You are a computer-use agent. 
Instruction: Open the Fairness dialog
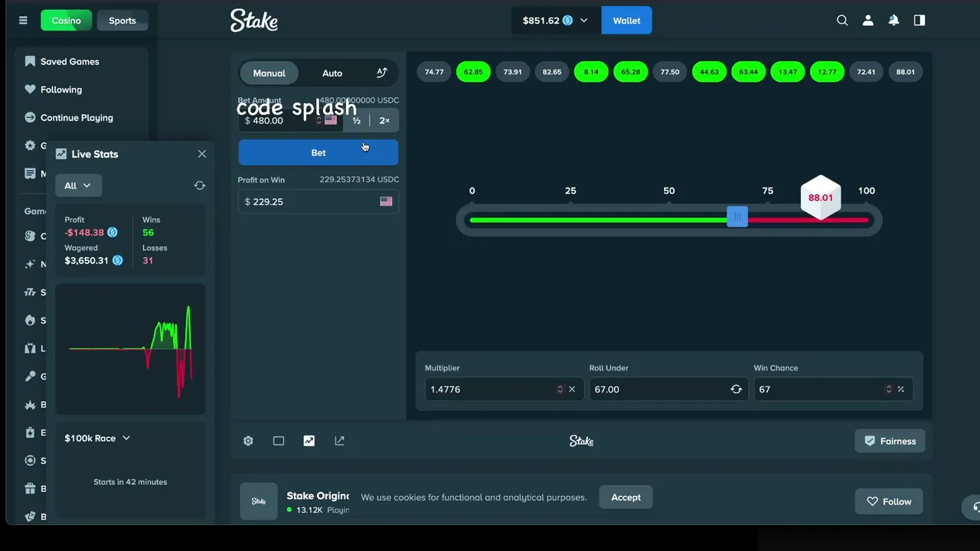pos(890,441)
